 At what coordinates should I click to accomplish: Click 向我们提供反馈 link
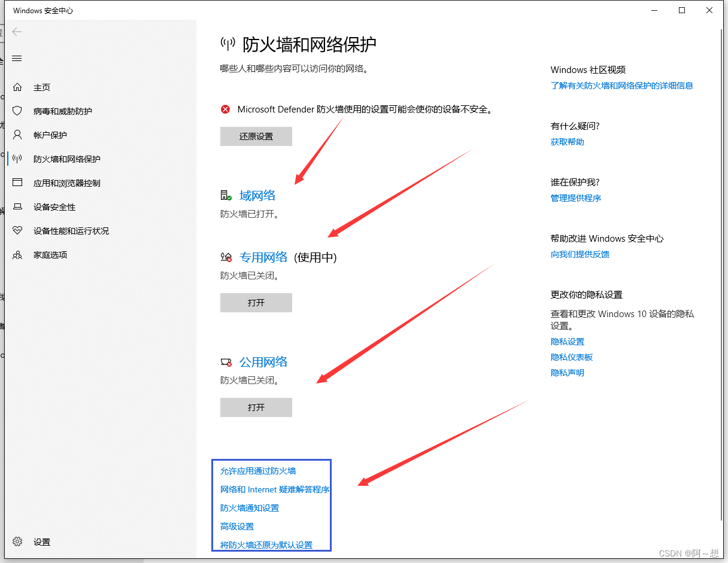(580, 254)
